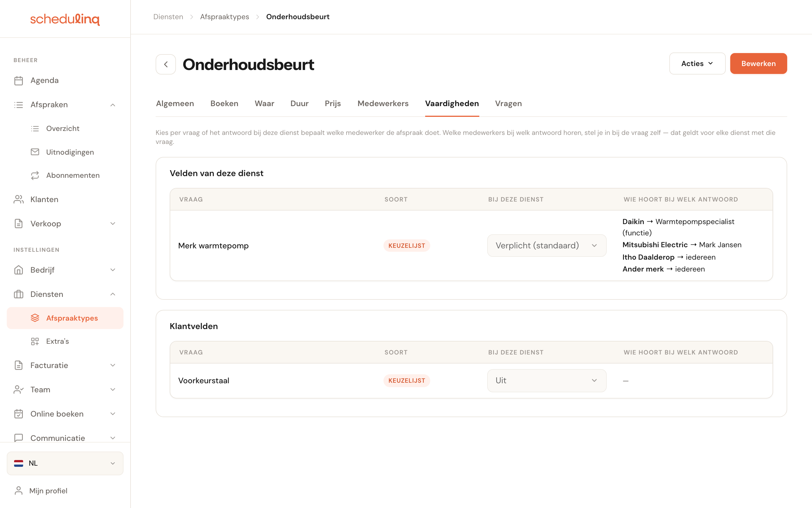812x508 pixels.
Task: Click the Agenda calendar icon
Action: pos(18,81)
